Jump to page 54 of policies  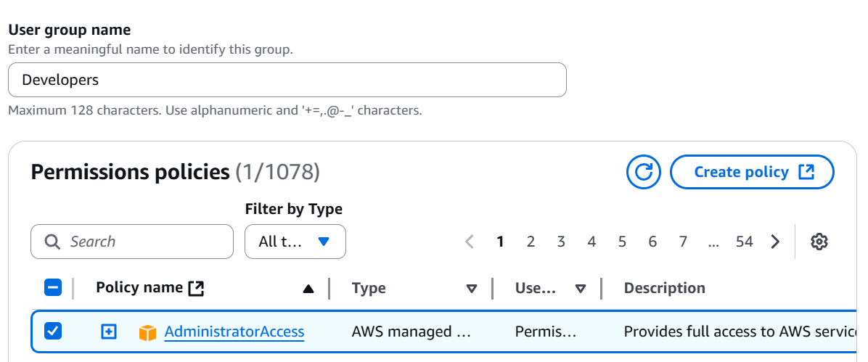(x=744, y=242)
